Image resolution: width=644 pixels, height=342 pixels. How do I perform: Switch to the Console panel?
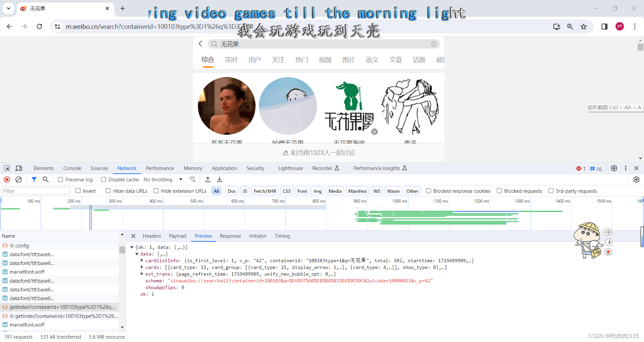pos(72,168)
